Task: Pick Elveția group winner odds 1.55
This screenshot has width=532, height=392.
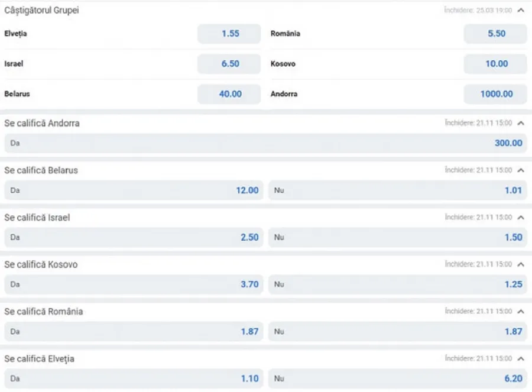Action: (x=229, y=34)
